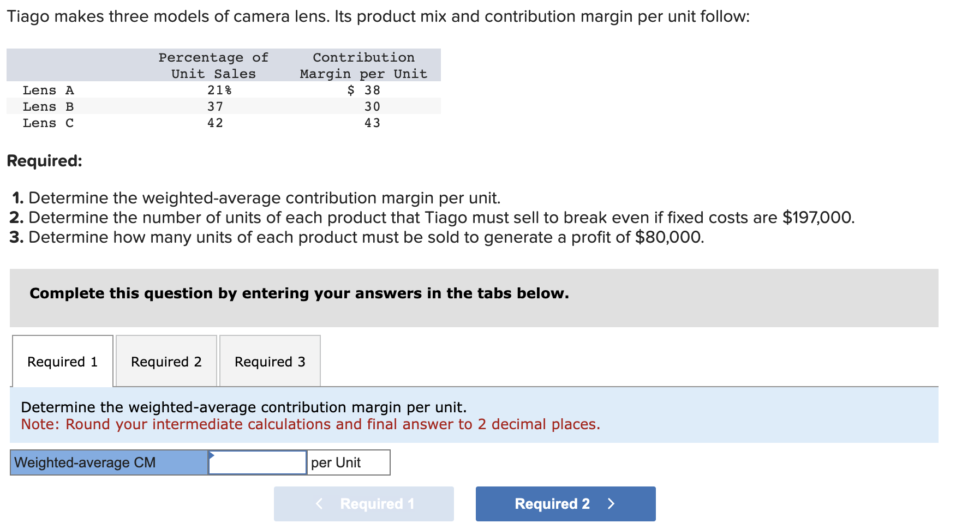Viewport: 980px width, 529px height.
Task: Click the left chevron on Required 1 button
Action: pyautogui.click(x=319, y=503)
